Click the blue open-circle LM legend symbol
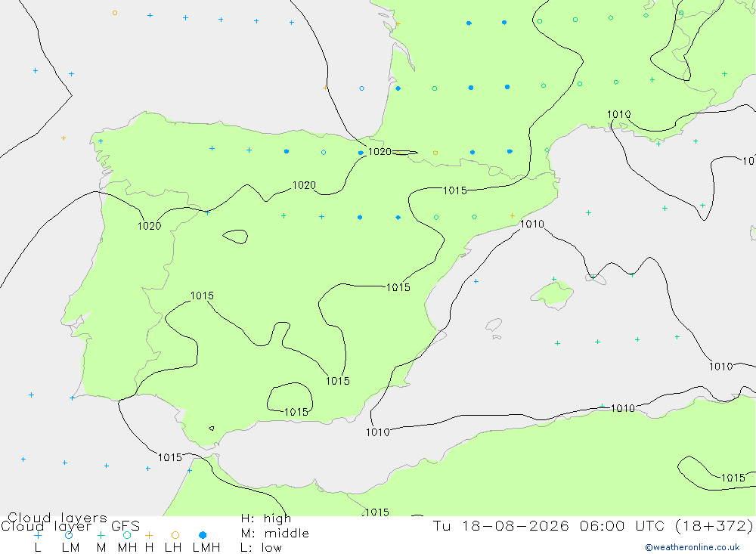This screenshot has height=554, width=756. (x=69, y=535)
